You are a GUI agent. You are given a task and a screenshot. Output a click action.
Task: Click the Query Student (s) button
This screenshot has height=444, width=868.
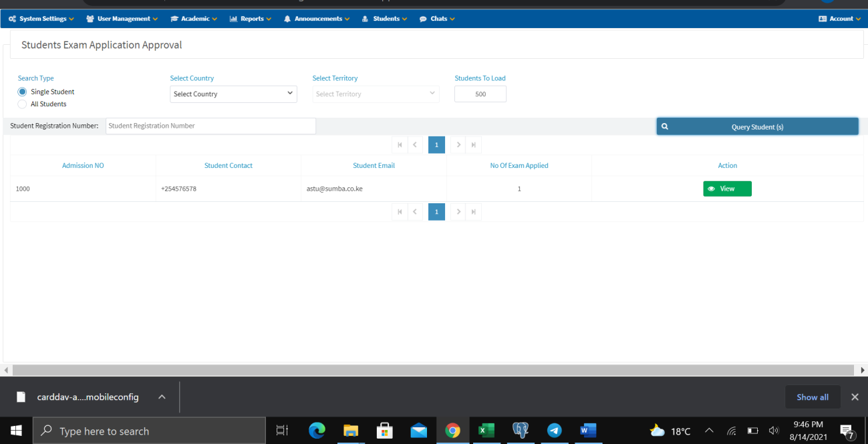point(757,126)
